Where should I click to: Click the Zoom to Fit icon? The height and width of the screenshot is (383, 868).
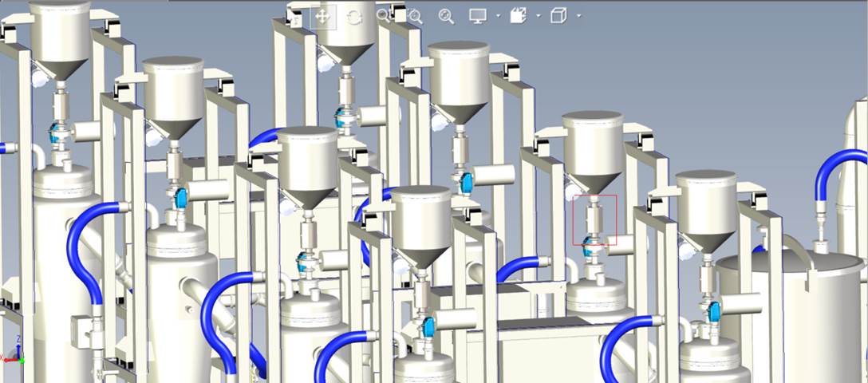pos(447,16)
